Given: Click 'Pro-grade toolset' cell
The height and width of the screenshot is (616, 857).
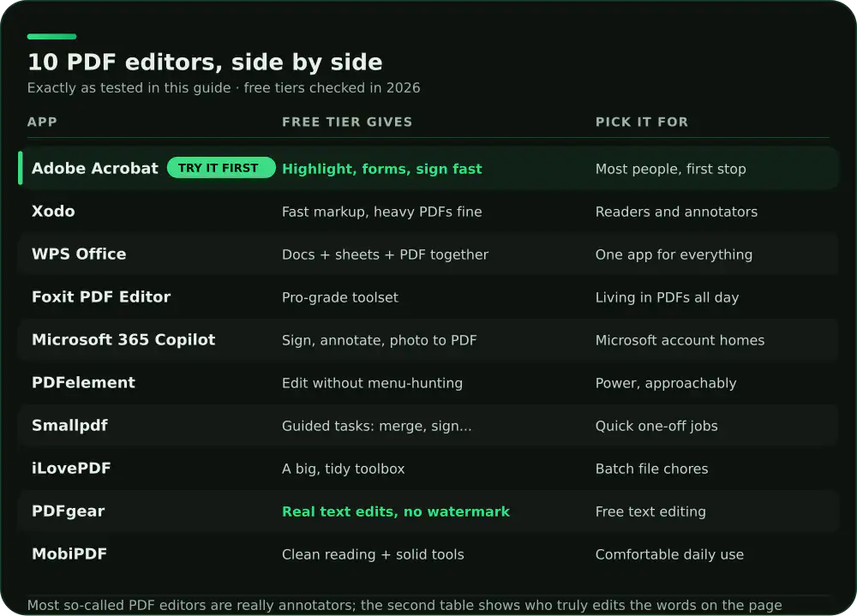Looking at the screenshot, I should coord(340,297).
